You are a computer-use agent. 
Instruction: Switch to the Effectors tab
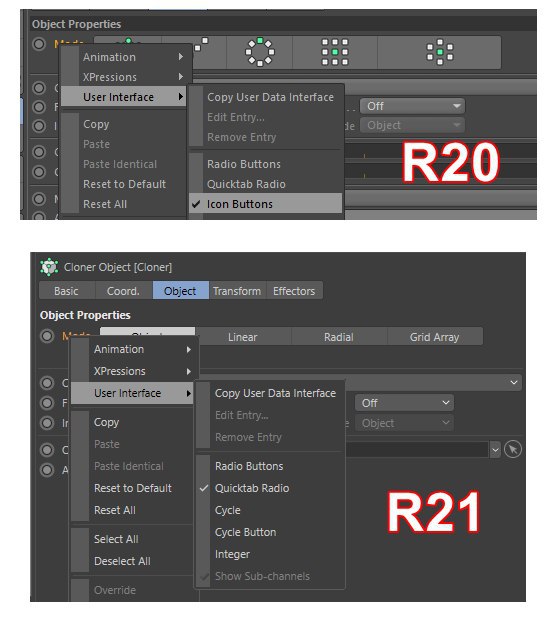point(294,291)
